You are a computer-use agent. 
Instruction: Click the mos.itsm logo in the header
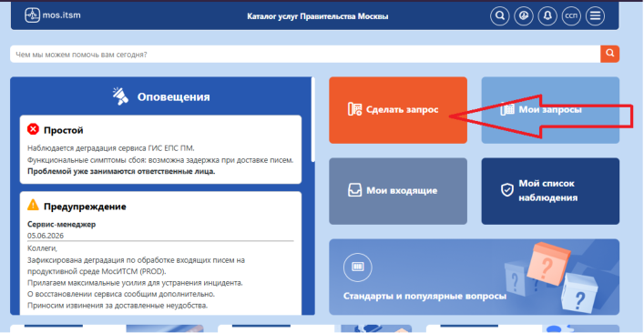coord(52,15)
